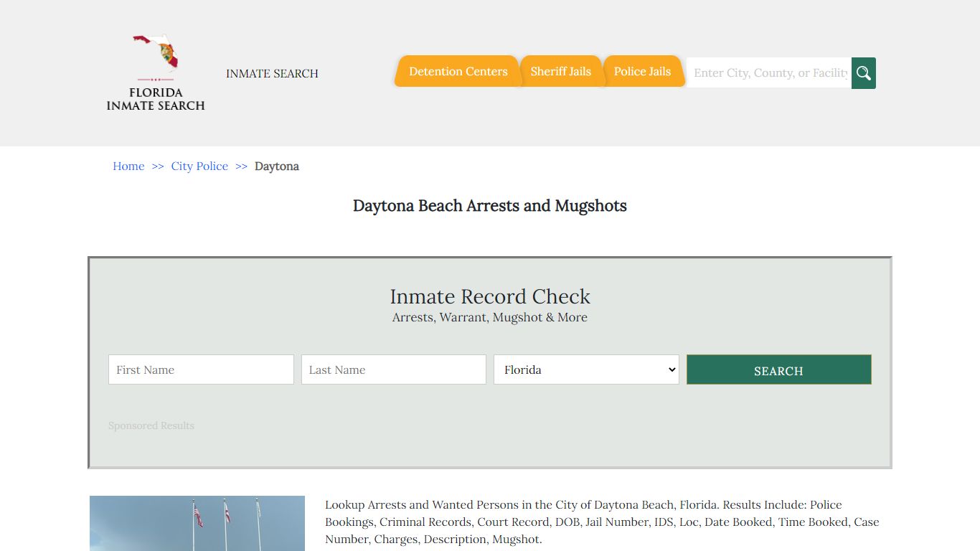Click the flagpoles photo thumbnail
Screen dimensions: 980x551
click(x=197, y=523)
